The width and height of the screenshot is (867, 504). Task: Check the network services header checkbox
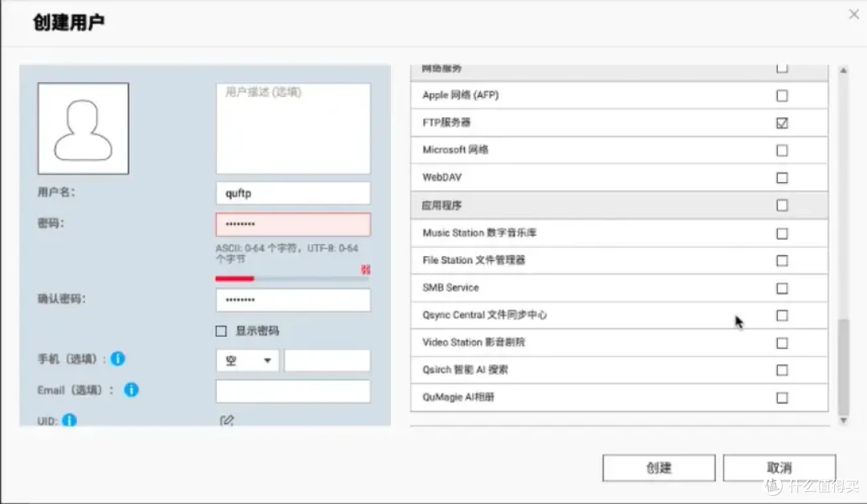[782, 68]
